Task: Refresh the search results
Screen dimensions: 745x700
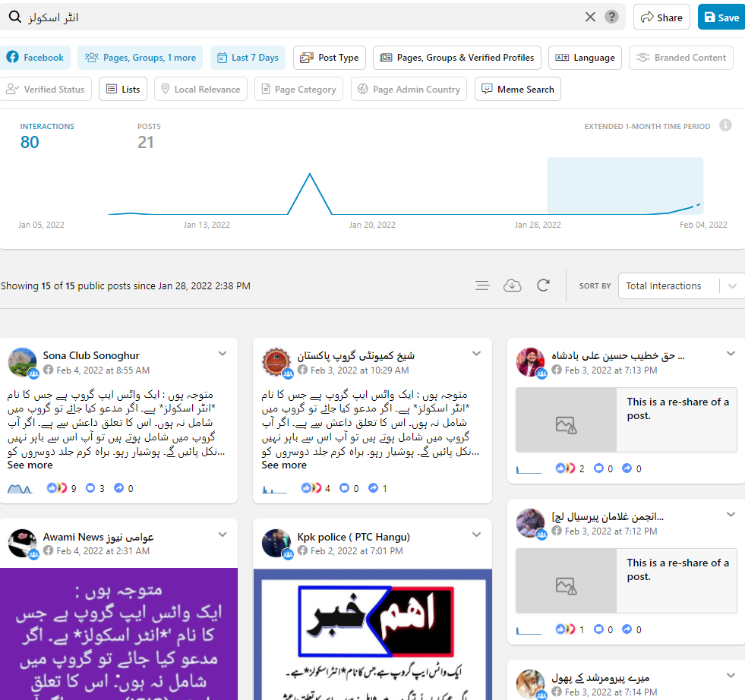Action: 543,285
